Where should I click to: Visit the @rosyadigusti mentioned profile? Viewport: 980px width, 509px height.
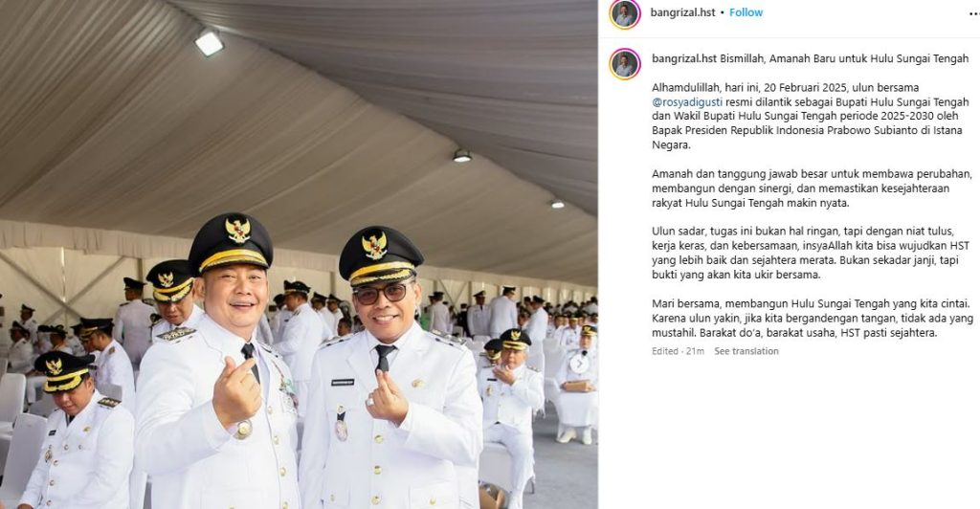687,101
